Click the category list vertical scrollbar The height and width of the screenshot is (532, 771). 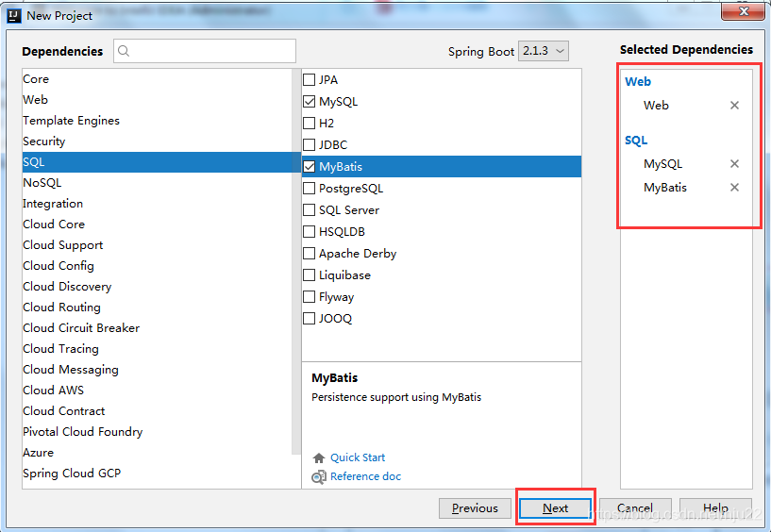[x=296, y=261]
